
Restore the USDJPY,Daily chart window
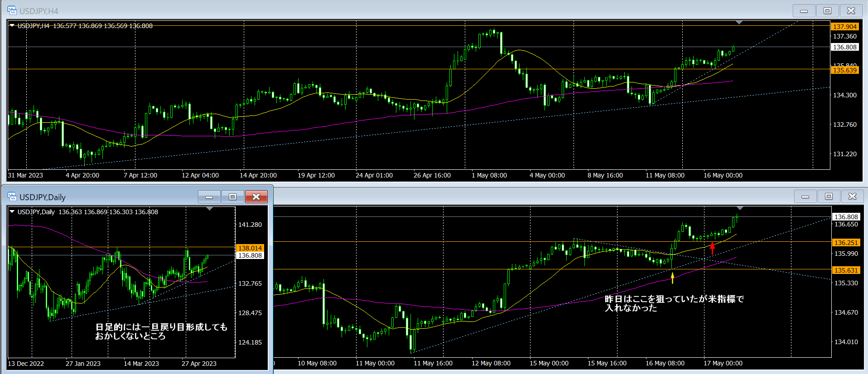click(x=233, y=197)
